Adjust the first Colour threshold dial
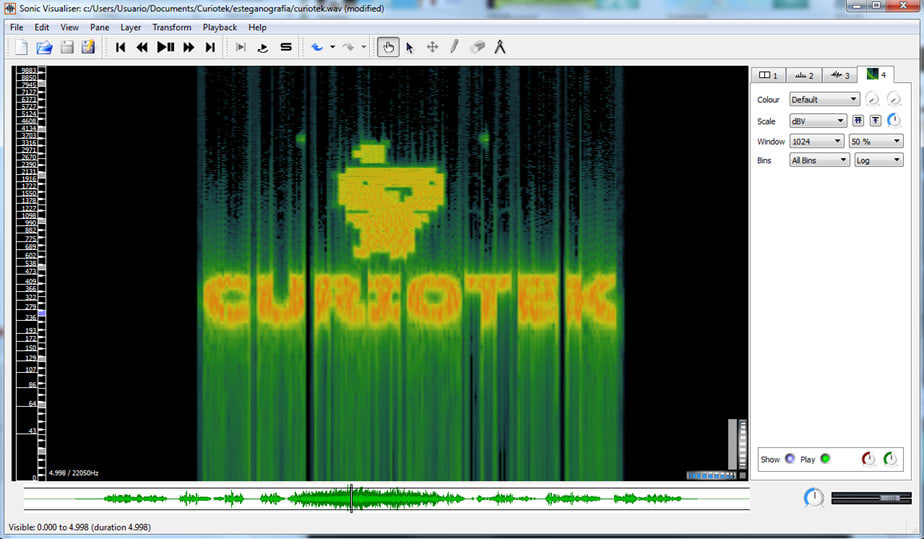This screenshot has width=924, height=539. click(872, 99)
